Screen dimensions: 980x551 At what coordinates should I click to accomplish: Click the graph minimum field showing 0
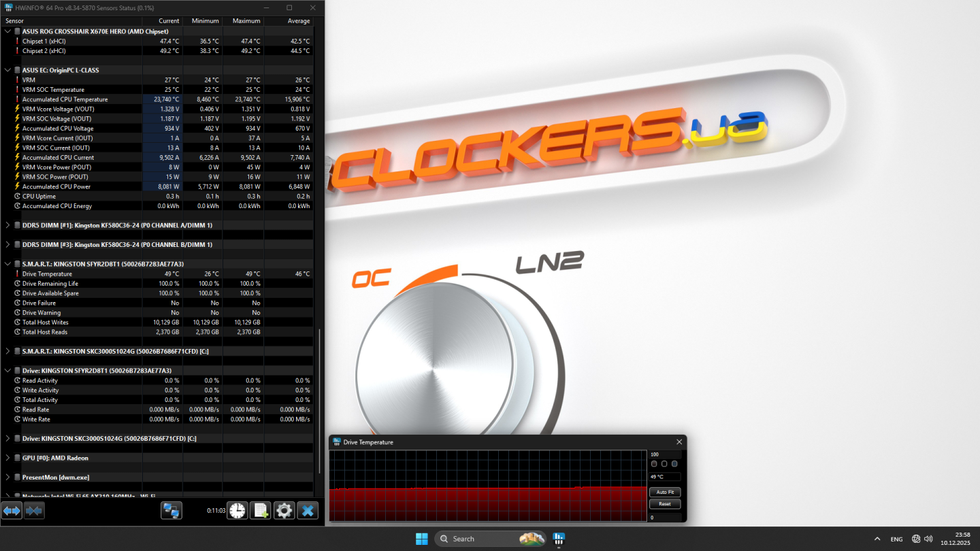pos(665,518)
